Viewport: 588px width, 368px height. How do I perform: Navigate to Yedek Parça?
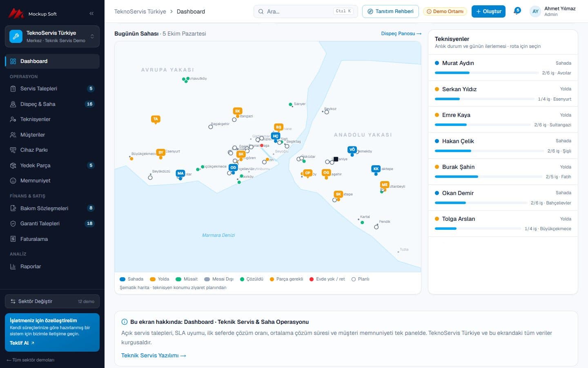52,166
